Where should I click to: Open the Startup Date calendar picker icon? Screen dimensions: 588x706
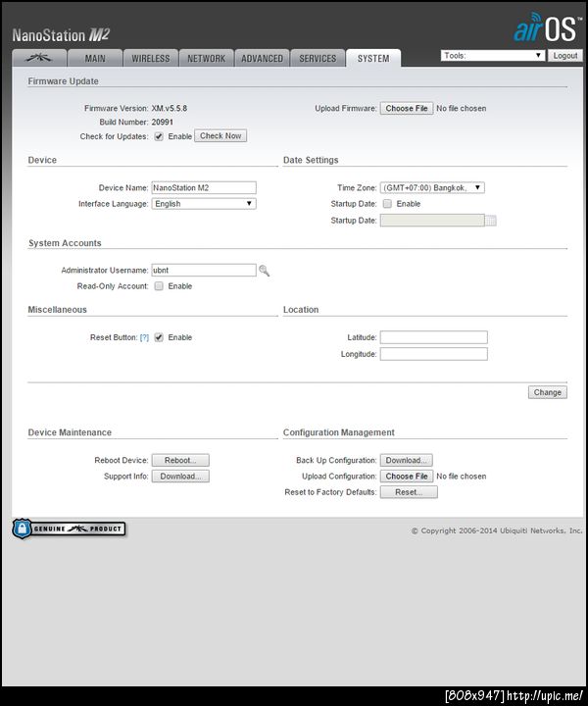(491, 221)
